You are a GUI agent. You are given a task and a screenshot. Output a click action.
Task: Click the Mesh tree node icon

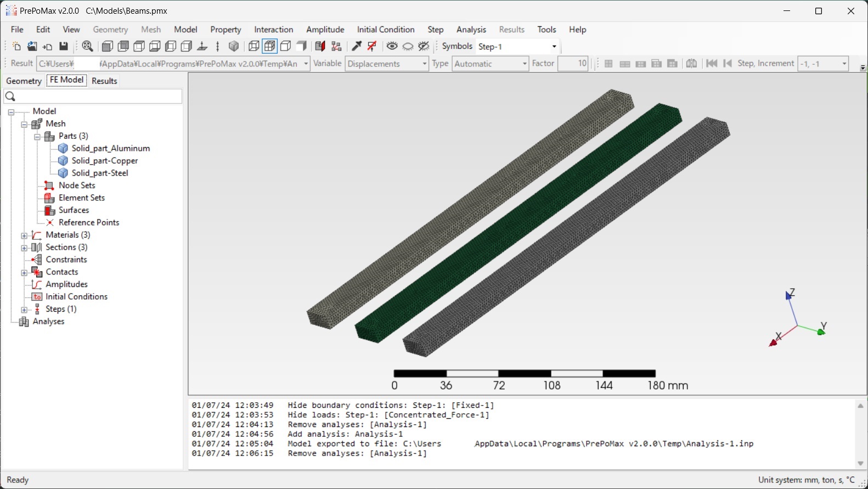(x=37, y=124)
